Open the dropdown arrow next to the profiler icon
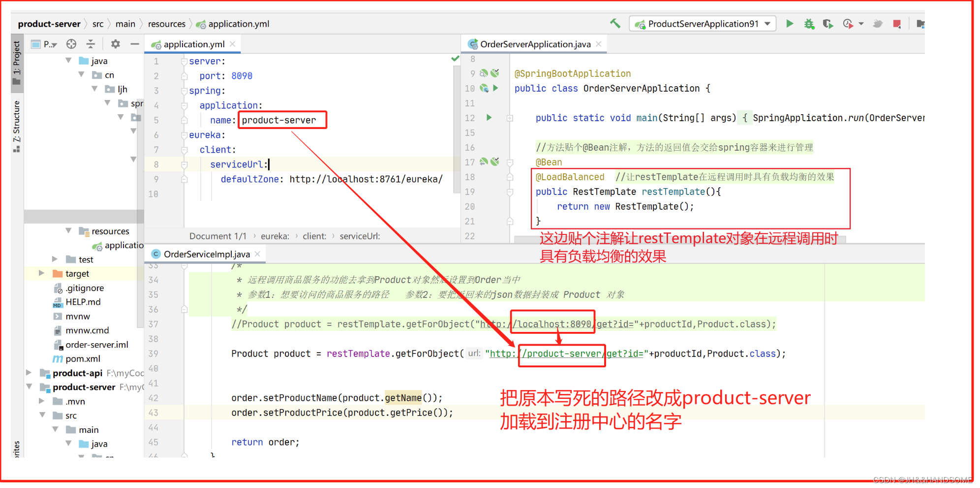980x488 pixels. 861,24
